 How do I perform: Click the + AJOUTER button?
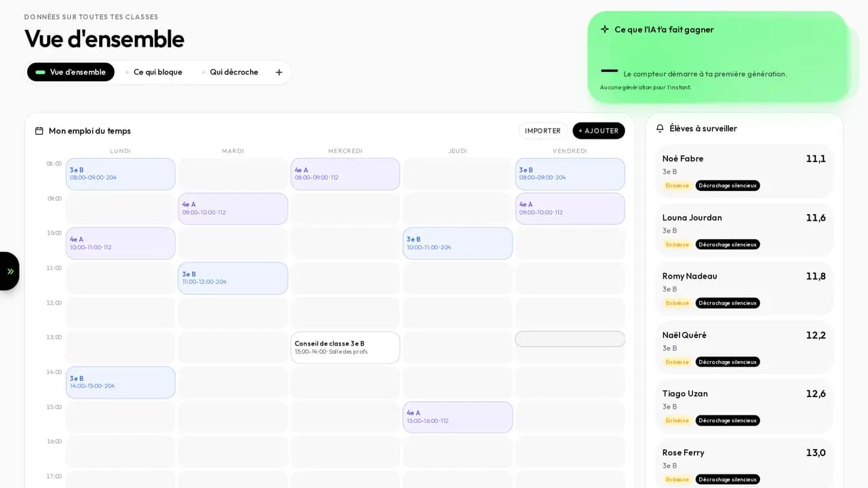click(x=599, y=131)
